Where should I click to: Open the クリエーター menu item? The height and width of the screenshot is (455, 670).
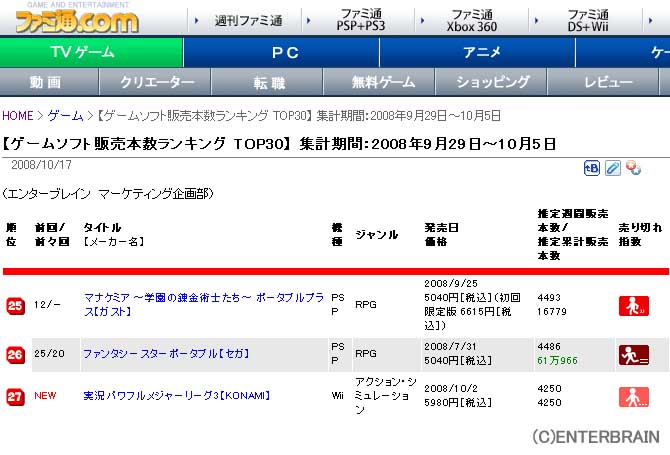pyautogui.click(x=155, y=82)
